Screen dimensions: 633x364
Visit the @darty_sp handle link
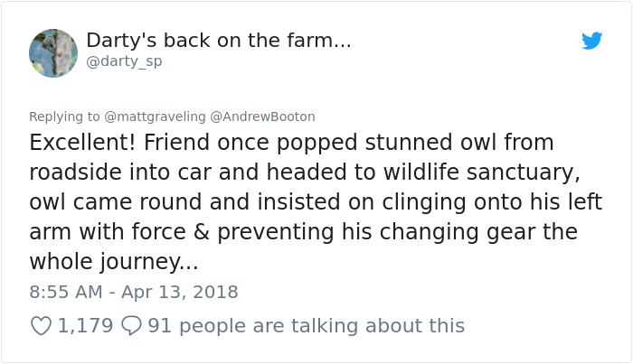click(124, 62)
